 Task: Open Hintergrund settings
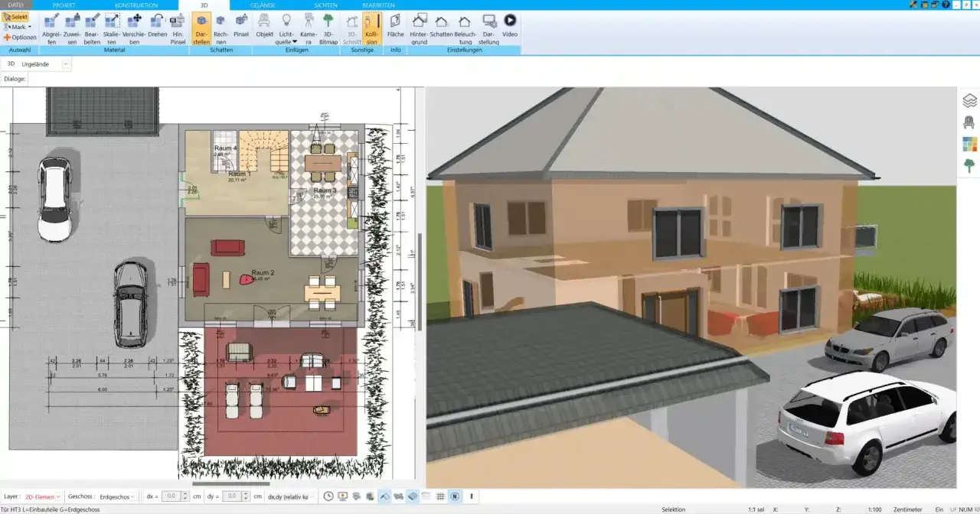pos(420,29)
